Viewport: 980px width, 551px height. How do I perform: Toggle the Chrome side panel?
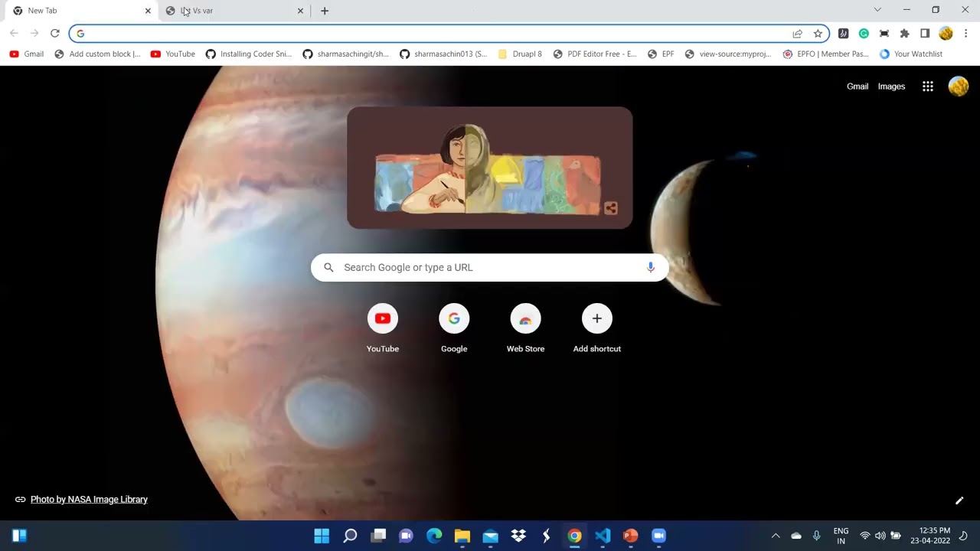click(x=925, y=34)
